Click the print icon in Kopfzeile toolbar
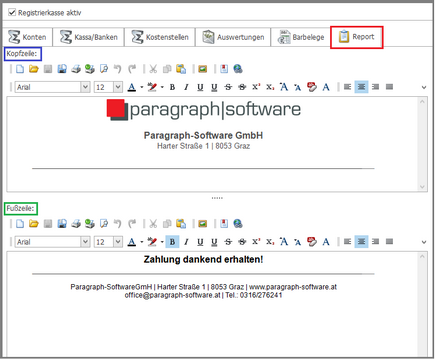The width and height of the screenshot is (435, 360). pos(76,69)
